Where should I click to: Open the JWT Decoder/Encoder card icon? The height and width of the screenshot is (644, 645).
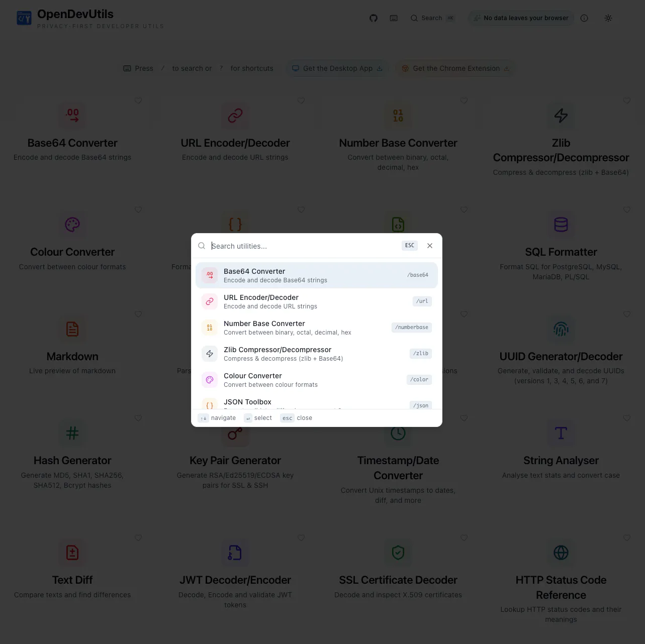pyautogui.click(x=235, y=553)
